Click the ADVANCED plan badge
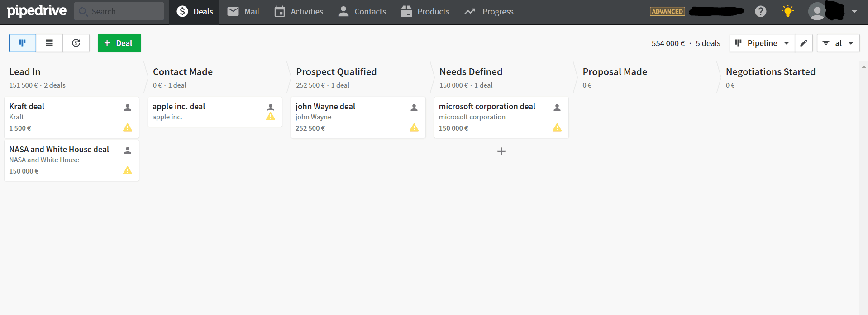868x315 pixels. click(667, 11)
